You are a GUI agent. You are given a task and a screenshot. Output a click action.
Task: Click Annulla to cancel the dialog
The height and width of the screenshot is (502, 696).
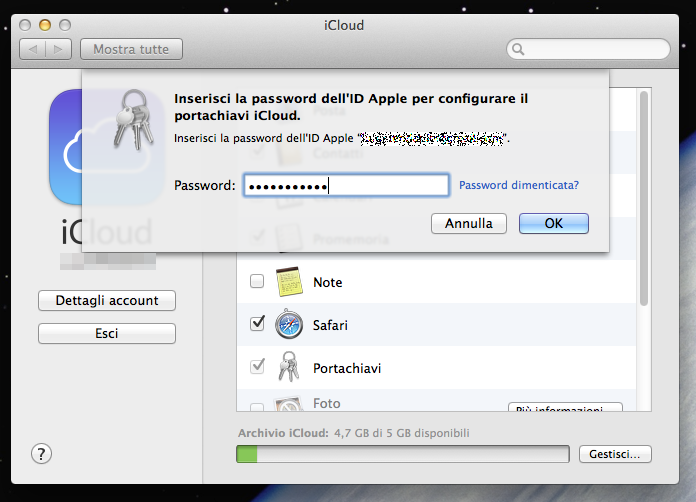(469, 223)
